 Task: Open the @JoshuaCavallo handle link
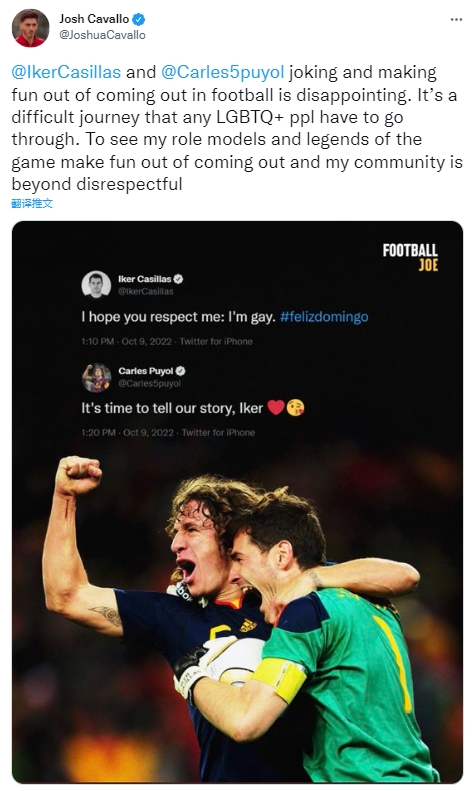(102, 35)
